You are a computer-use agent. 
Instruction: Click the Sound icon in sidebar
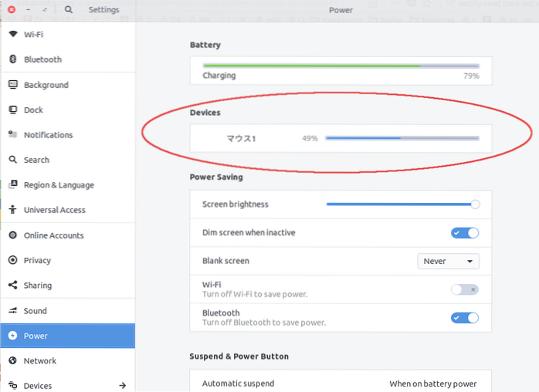click(13, 311)
